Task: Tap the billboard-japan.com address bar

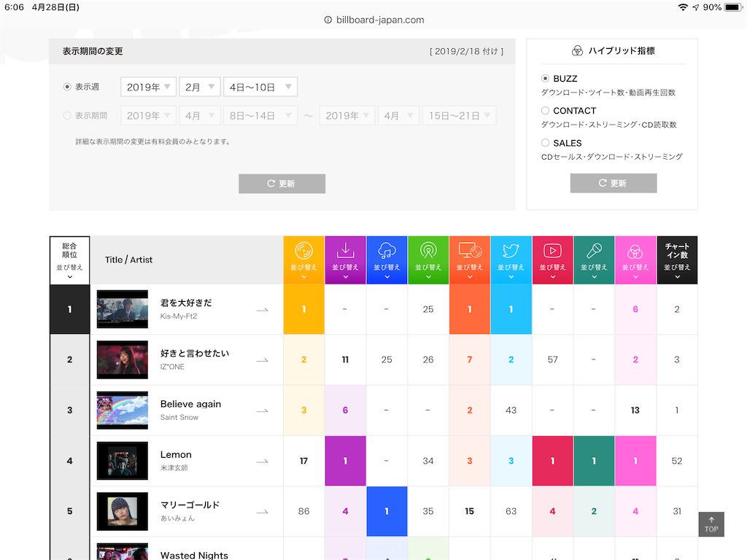Action: (374, 20)
